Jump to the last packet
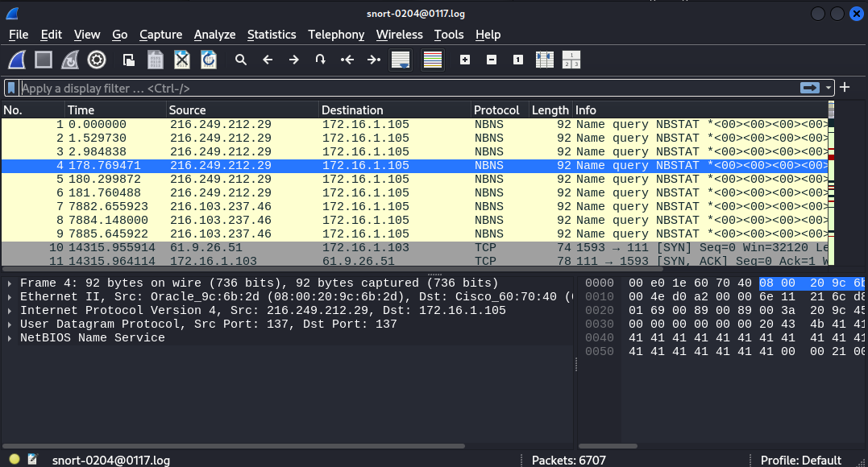 pos(374,60)
